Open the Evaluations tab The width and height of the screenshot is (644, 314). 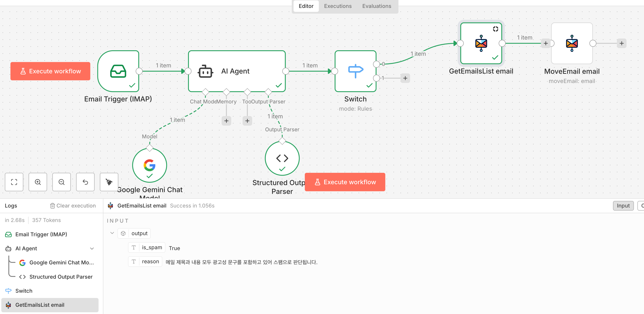[377, 6]
